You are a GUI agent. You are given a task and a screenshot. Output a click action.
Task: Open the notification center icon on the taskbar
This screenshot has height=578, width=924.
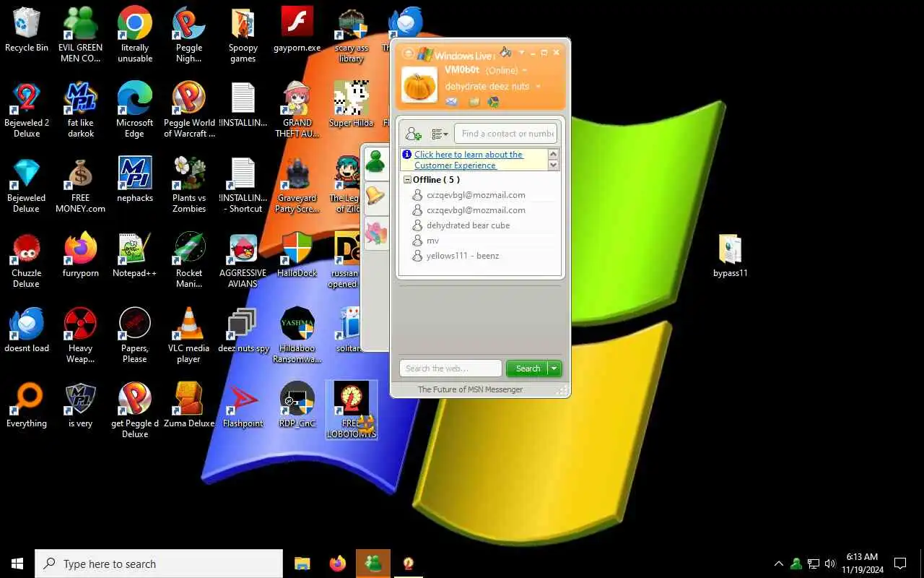click(900, 564)
